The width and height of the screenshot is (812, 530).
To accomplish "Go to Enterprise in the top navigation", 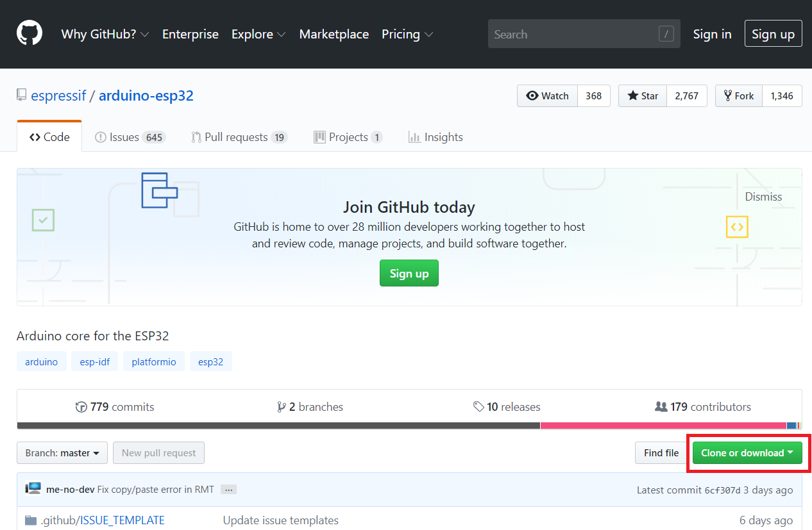I will click(190, 34).
